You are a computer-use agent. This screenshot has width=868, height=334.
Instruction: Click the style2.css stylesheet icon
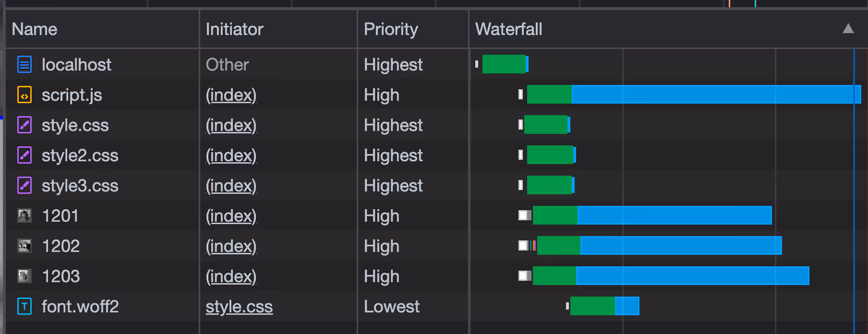24,155
